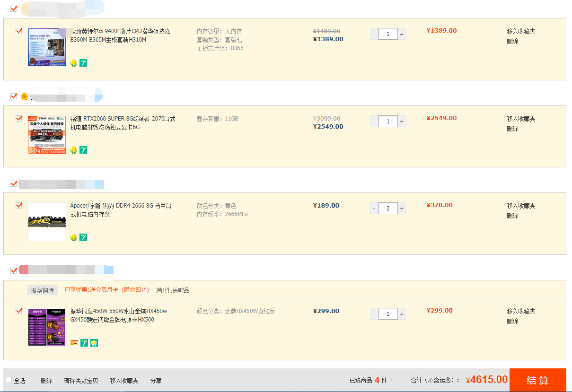
Task: Open product title 全新英特尔i5 9400F散片CPU
Action: click(x=120, y=35)
